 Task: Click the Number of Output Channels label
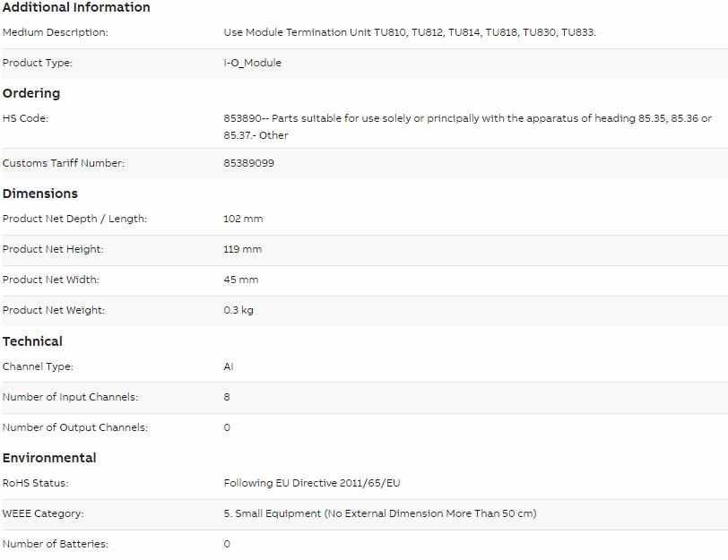point(75,427)
